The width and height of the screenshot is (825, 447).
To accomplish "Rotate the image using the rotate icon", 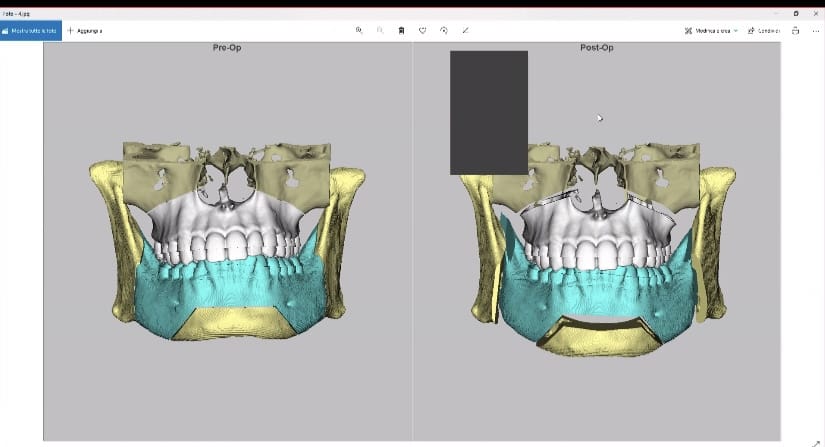I will [444, 31].
